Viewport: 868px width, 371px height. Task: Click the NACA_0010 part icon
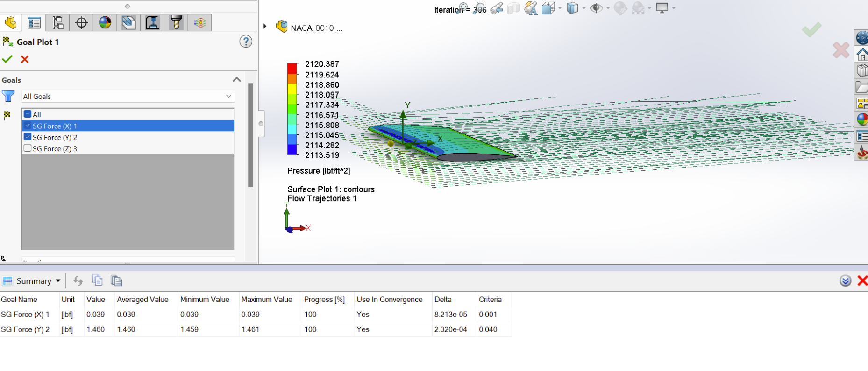[282, 27]
